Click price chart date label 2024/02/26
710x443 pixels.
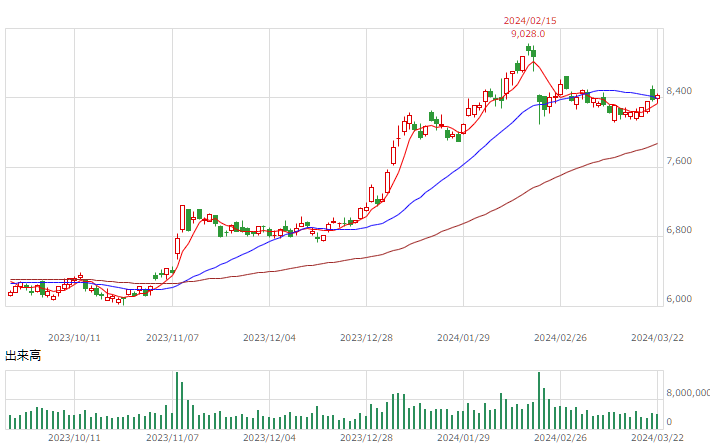click(560, 338)
